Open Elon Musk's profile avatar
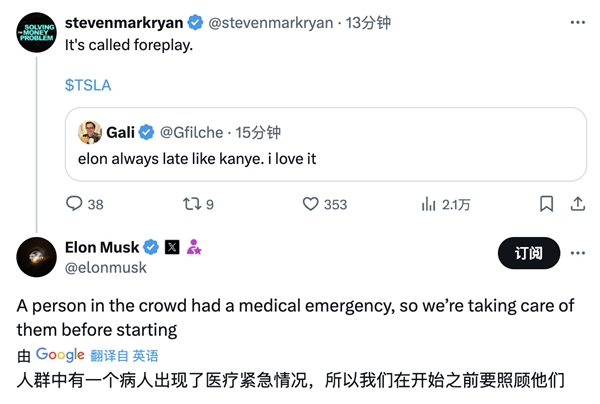The image size is (600, 404). (x=37, y=257)
